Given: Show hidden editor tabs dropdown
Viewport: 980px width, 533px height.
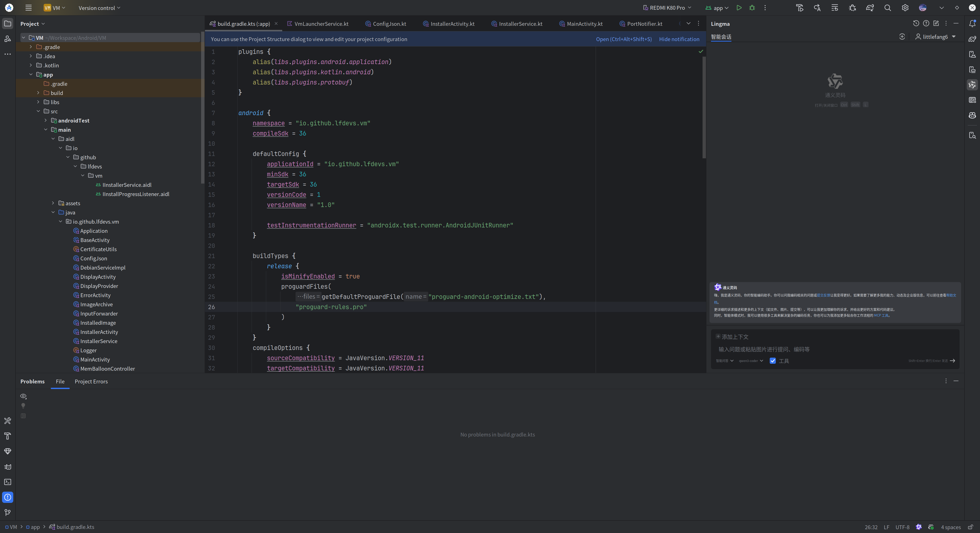Looking at the screenshot, I should (x=688, y=23).
